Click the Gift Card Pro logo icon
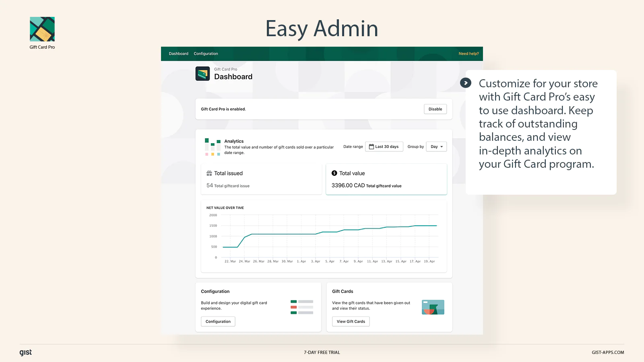644x362 pixels. (x=42, y=29)
